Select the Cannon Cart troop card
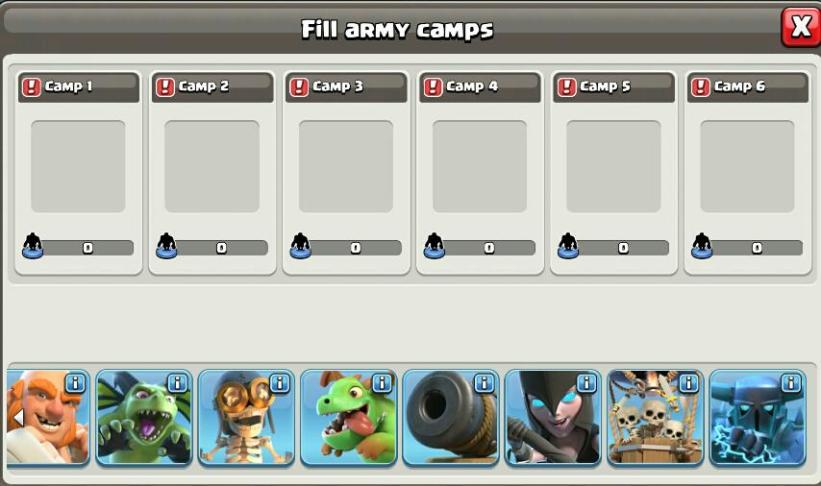821x486 pixels. pyautogui.click(x=451, y=417)
